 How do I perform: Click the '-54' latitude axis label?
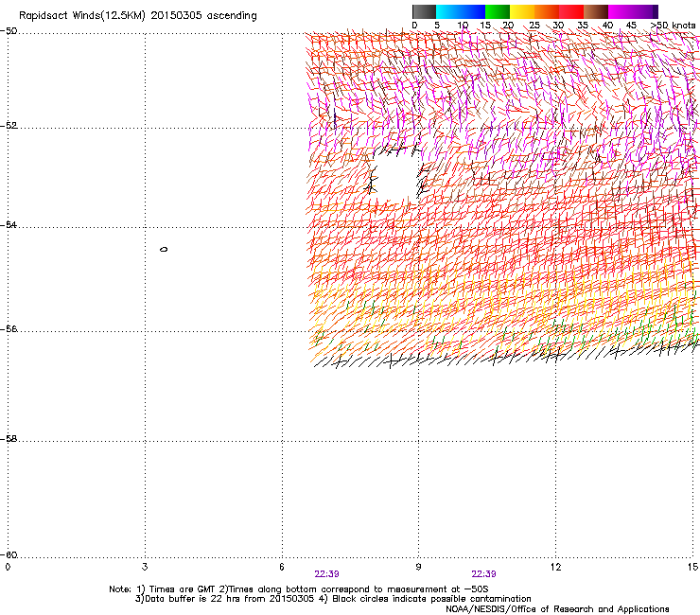(9, 224)
